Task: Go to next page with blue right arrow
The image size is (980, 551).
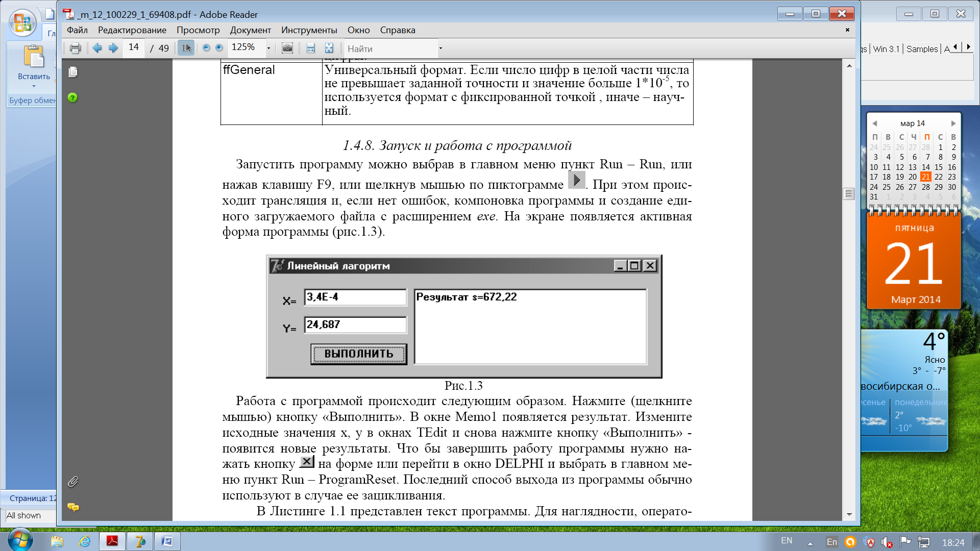Action: (x=113, y=48)
